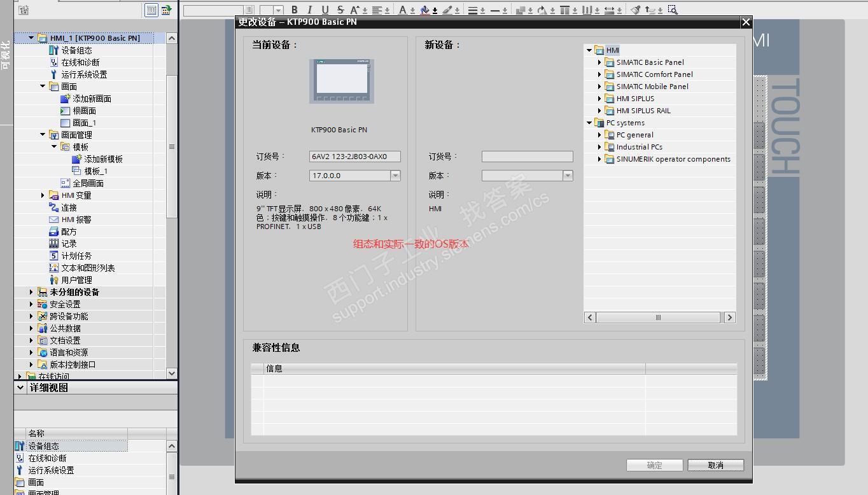The width and height of the screenshot is (868, 495).
Task: Click the zoom selection magnifier icon
Action: point(673,10)
